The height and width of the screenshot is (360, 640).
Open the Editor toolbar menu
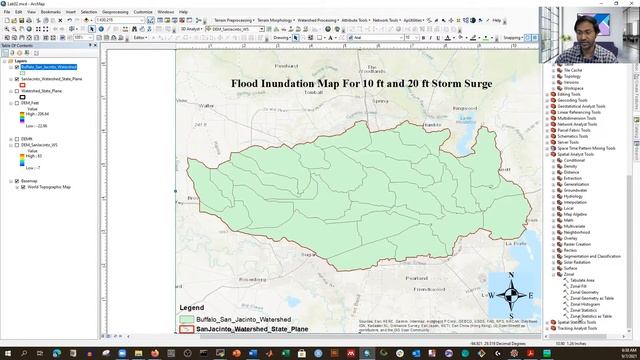tap(140, 38)
